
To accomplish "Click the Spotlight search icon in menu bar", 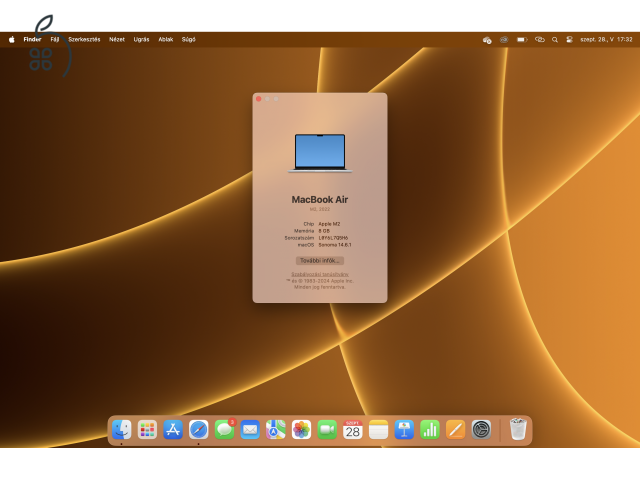I will (x=555, y=40).
